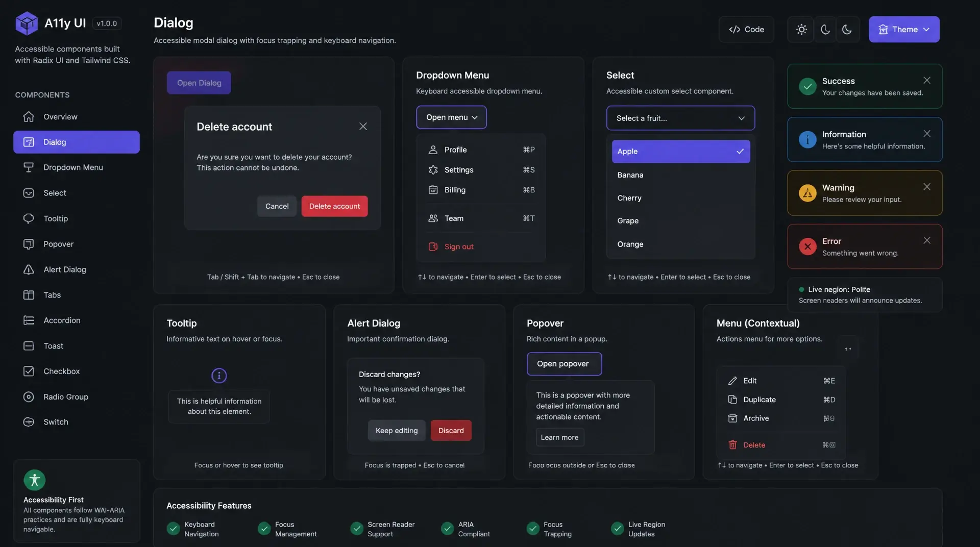
Task: Dismiss the Warning toast
Action: (927, 187)
